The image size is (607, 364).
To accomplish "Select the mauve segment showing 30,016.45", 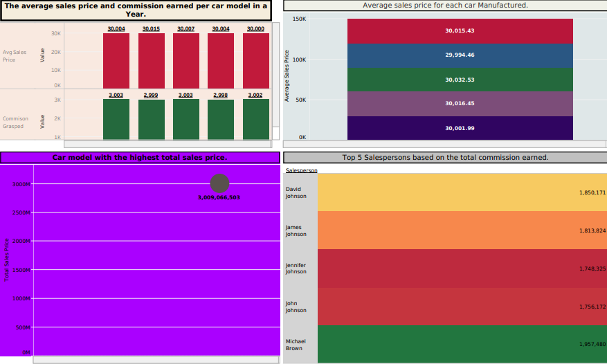I will tap(460, 104).
